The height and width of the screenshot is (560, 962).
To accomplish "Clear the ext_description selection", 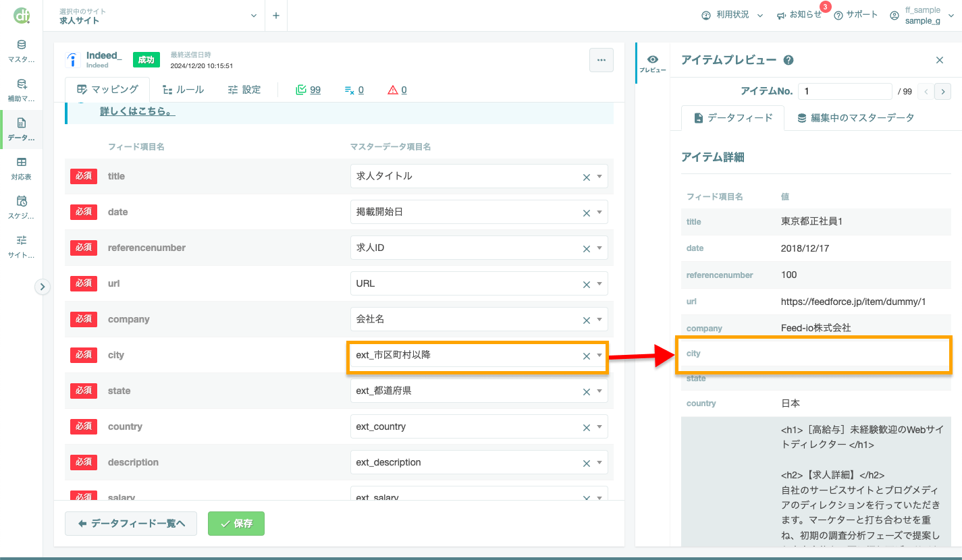I will tap(587, 463).
